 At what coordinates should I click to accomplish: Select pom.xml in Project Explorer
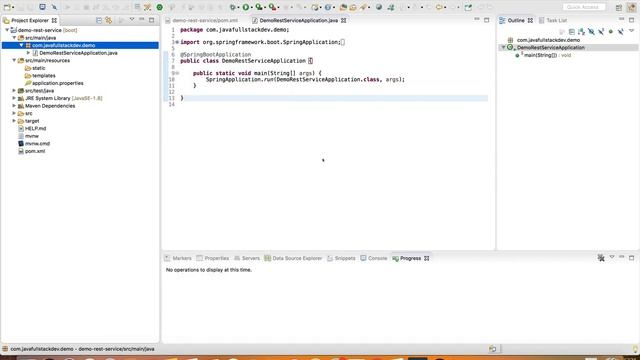(35, 151)
